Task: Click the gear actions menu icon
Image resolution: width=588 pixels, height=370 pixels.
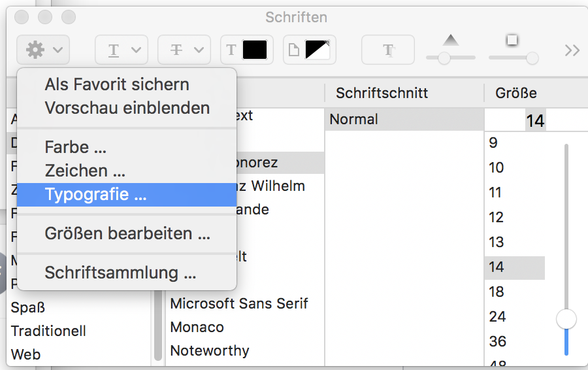Action: (43, 49)
